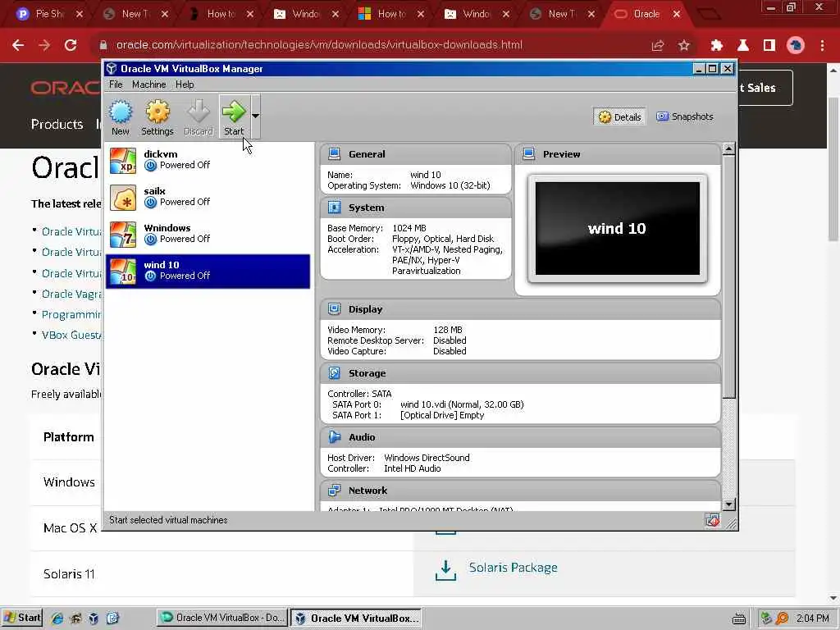Select the wind 10 virtual machine

pyautogui.click(x=208, y=271)
